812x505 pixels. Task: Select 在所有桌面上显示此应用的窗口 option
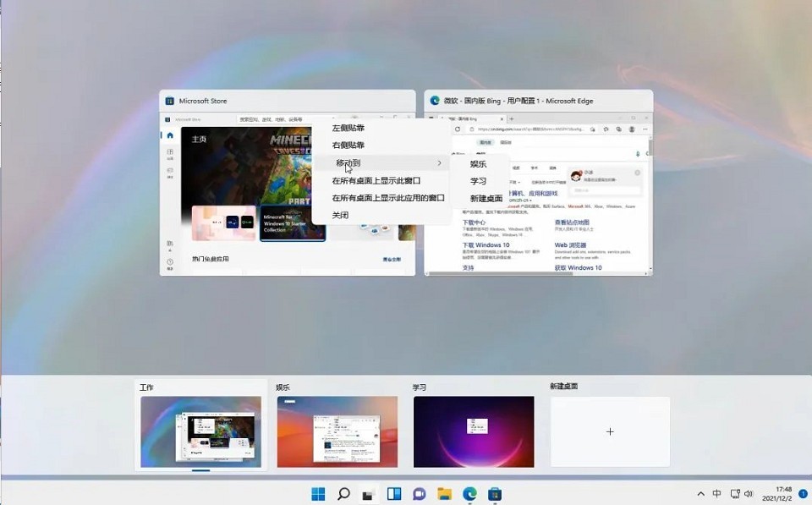point(388,198)
